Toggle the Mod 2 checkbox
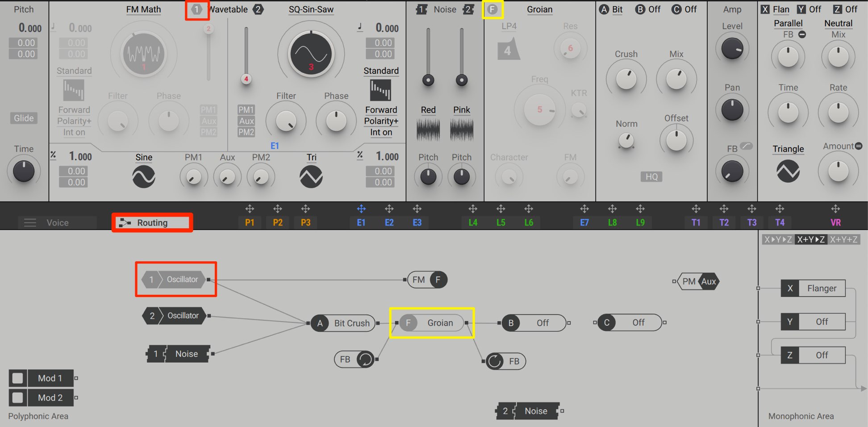The width and height of the screenshot is (868, 427). coord(17,398)
